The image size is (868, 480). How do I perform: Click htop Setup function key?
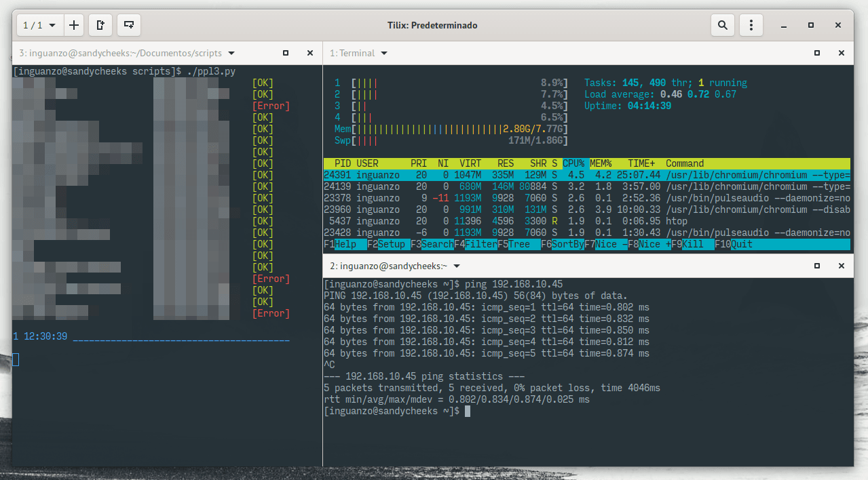tap(392, 244)
